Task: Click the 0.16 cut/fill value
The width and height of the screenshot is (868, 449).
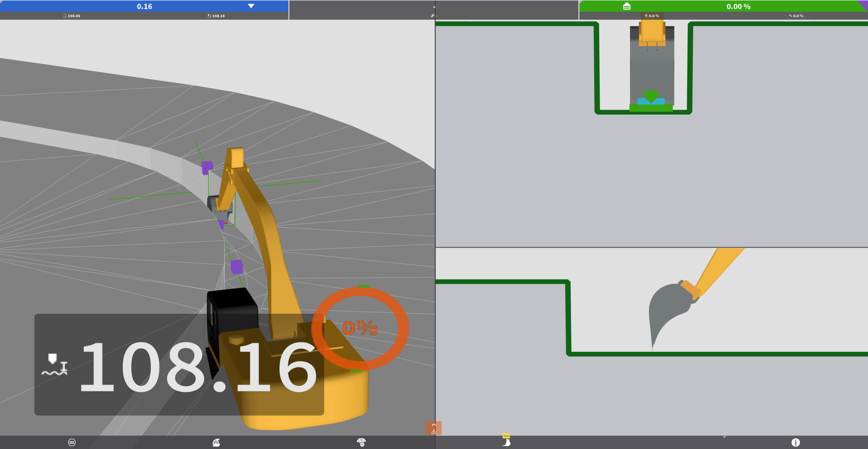Action: (144, 6)
